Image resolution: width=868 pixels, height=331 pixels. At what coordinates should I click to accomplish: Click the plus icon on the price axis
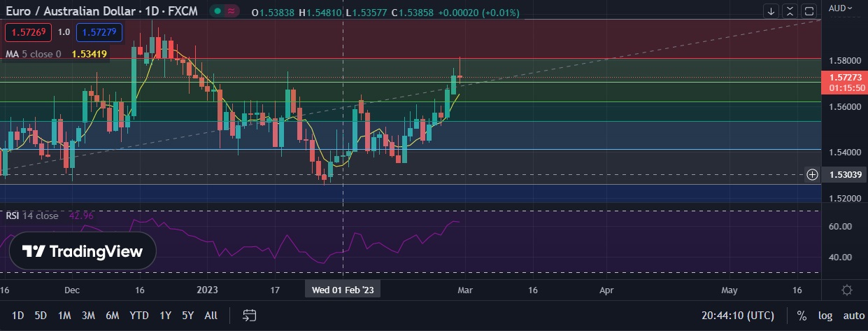click(x=812, y=174)
